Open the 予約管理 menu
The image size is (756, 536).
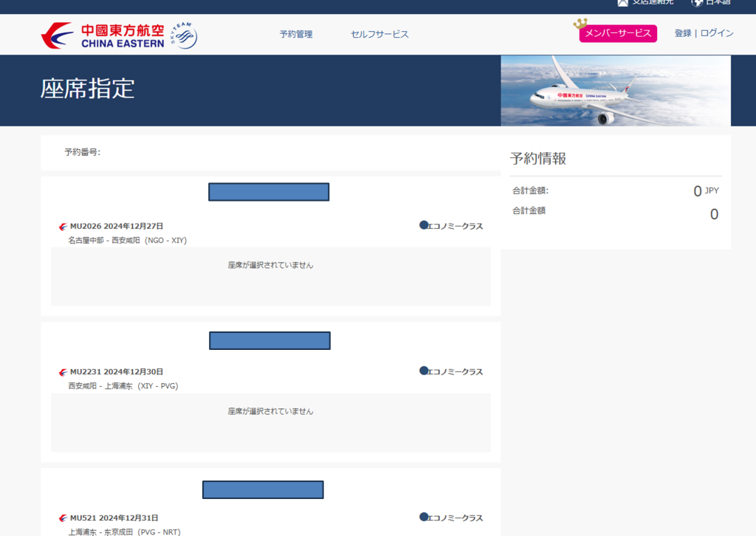point(296,34)
